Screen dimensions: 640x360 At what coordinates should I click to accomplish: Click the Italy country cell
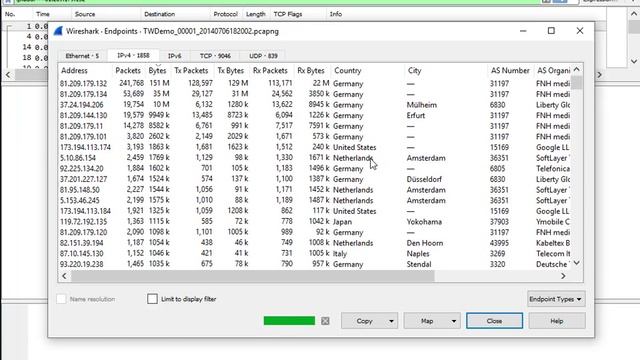(x=340, y=253)
